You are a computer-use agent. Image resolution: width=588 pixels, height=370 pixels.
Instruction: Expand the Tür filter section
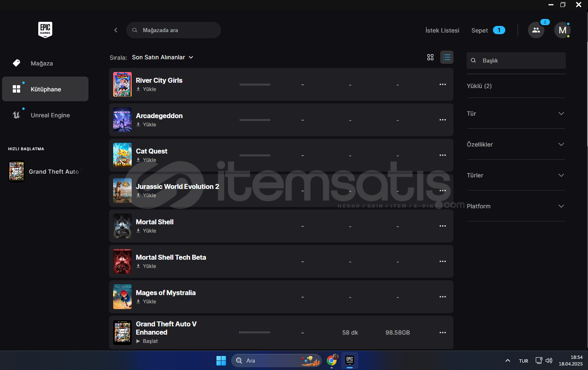516,114
